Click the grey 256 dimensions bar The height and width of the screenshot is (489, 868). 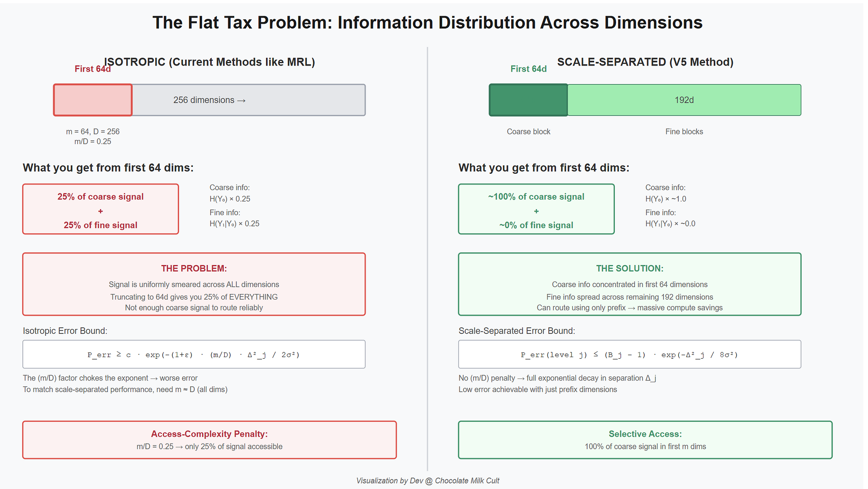click(x=248, y=100)
